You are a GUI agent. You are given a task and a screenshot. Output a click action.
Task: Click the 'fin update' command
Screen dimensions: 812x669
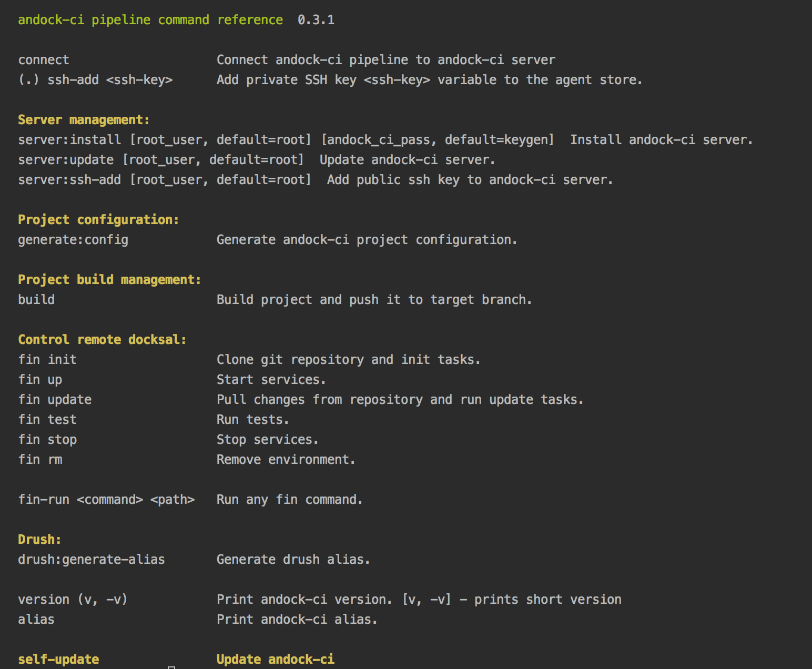[55, 400]
